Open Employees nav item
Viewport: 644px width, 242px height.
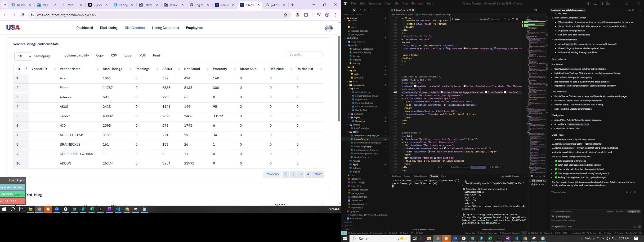[x=194, y=28]
